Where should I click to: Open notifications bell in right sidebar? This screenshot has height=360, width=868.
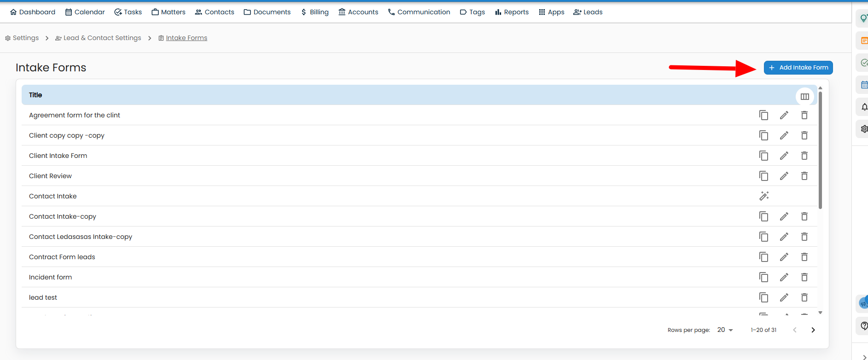(864, 107)
